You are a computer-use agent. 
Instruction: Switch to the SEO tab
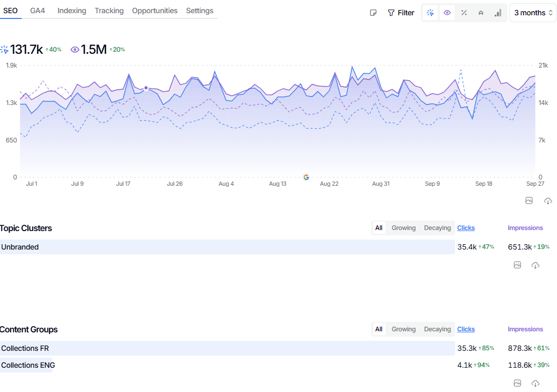point(11,11)
